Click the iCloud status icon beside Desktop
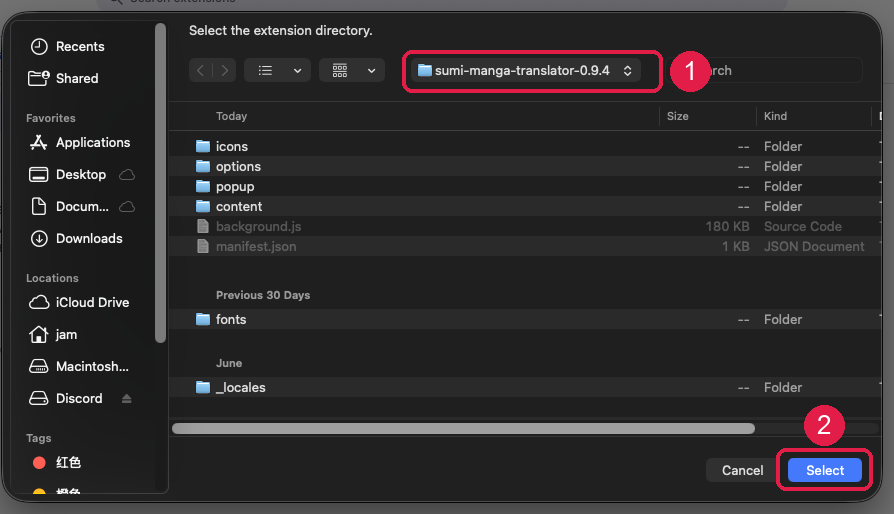Viewport: 894px width, 514px height. pos(127,174)
